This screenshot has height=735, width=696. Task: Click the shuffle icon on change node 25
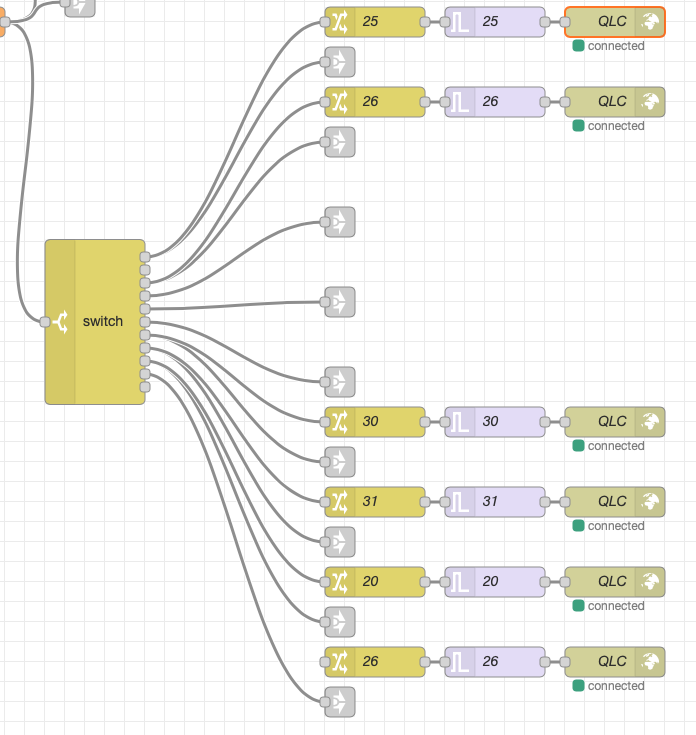click(340, 21)
